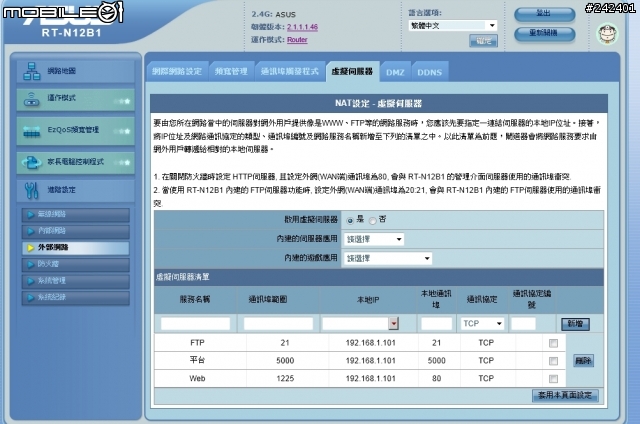Click the operation mode router icon

(x=31, y=99)
